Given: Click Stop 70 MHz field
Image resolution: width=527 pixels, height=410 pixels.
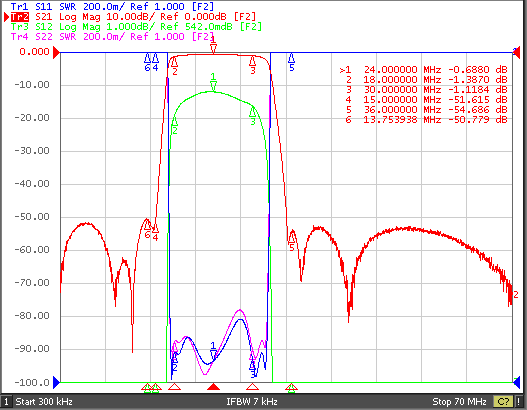Looking at the screenshot, I should pyautogui.click(x=459, y=401).
